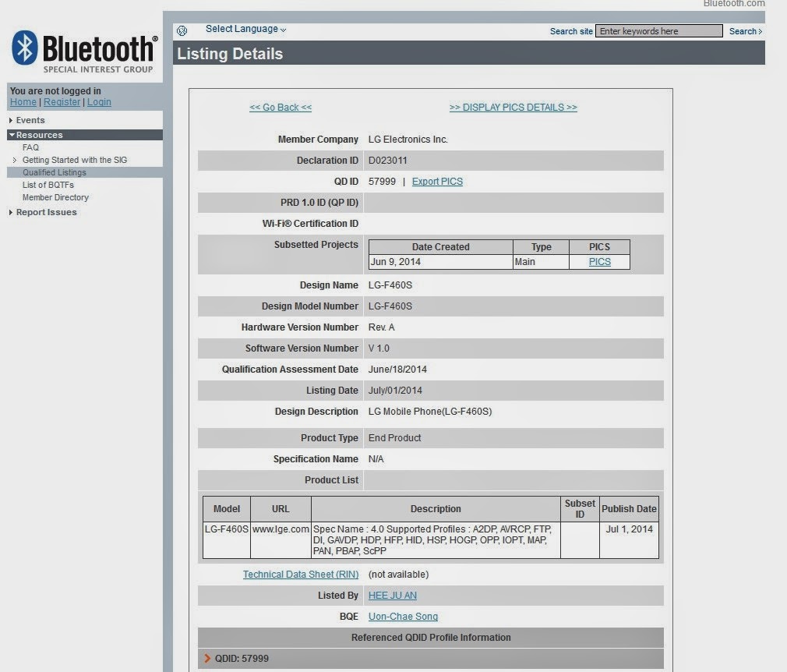
Task: Open the Login link
Action: coord(100,102)
